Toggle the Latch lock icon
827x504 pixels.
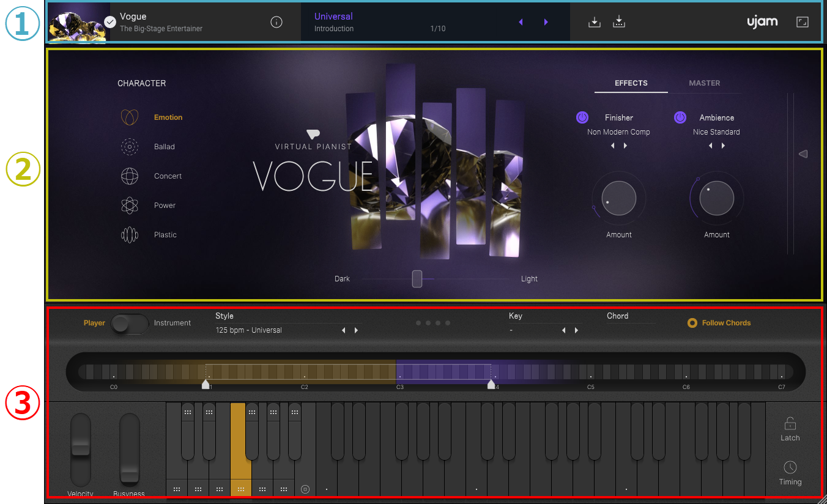tap(790, 423)
